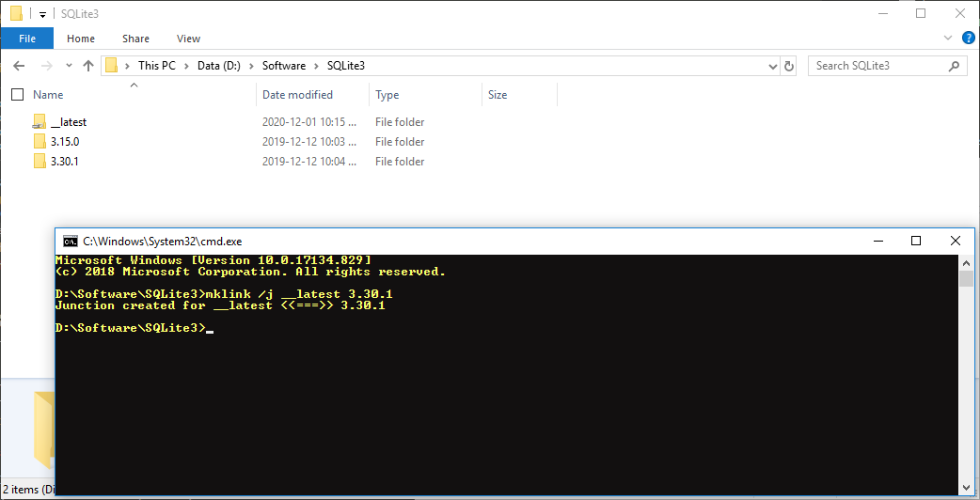Screen dimensions: 980x500
Task: Open the View ribbon tab
Action: click(188, 39)
